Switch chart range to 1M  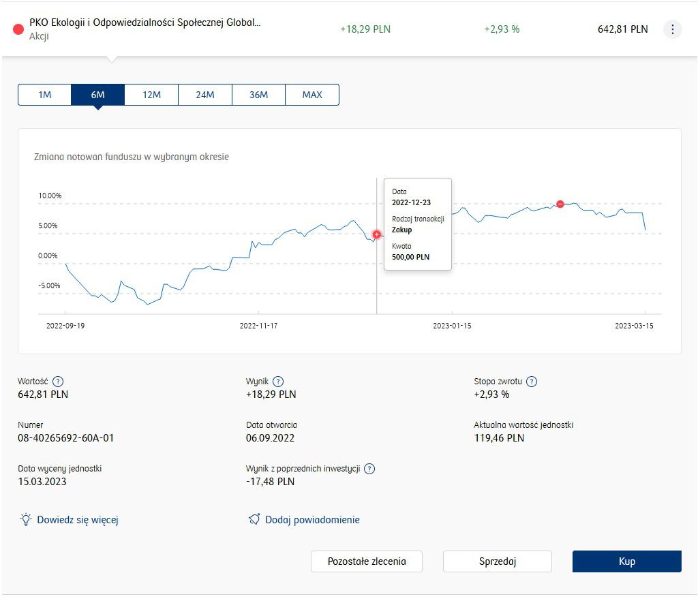(44, 95)
